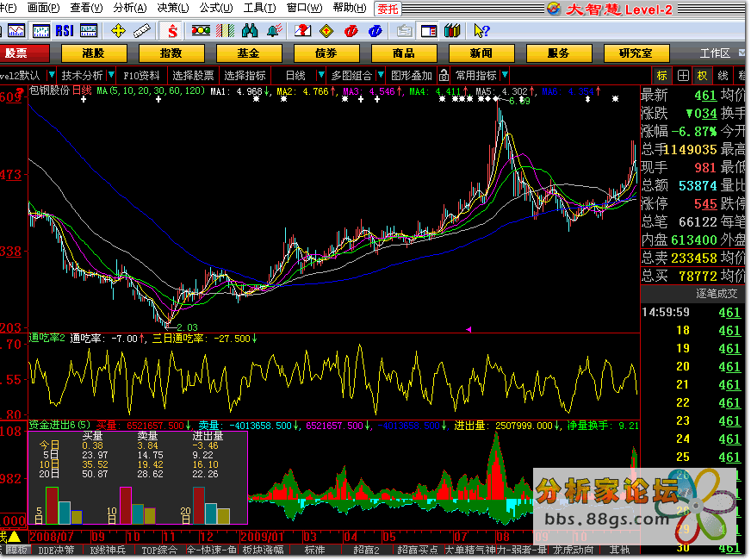
Task: Click the alarm bell alert icon
Action: (275, 31)
